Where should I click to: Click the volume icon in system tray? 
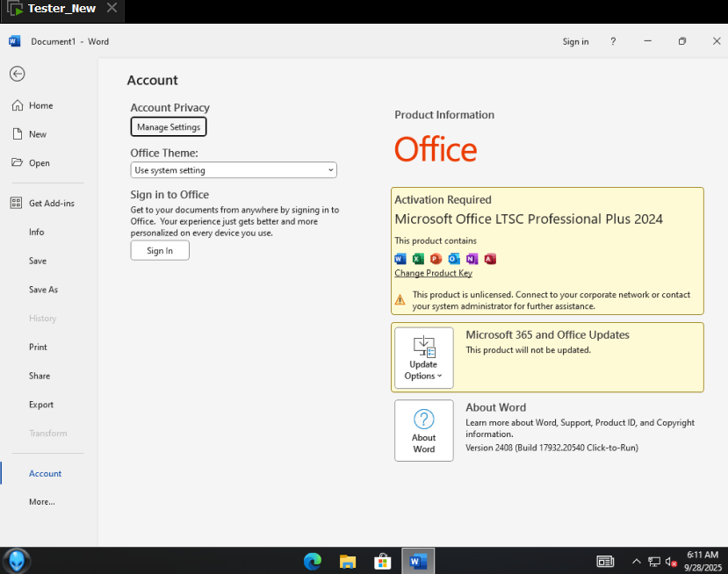click(x=671, y=561)
